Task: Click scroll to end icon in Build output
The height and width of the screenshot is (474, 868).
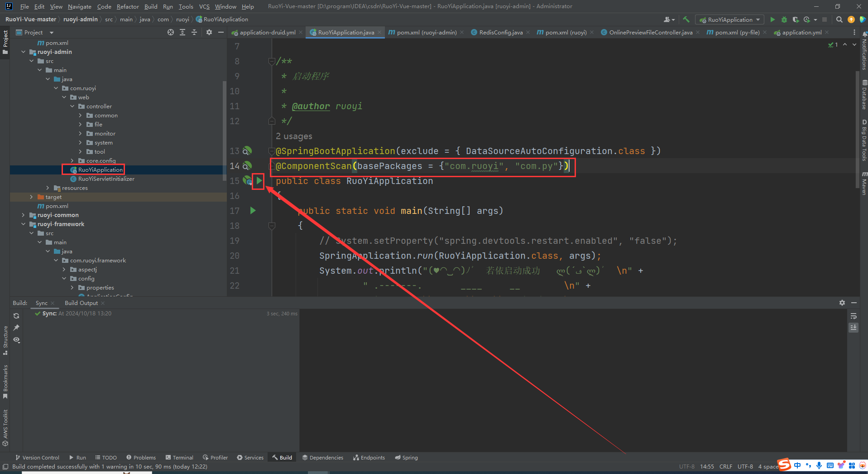Action: coord(854,327)
